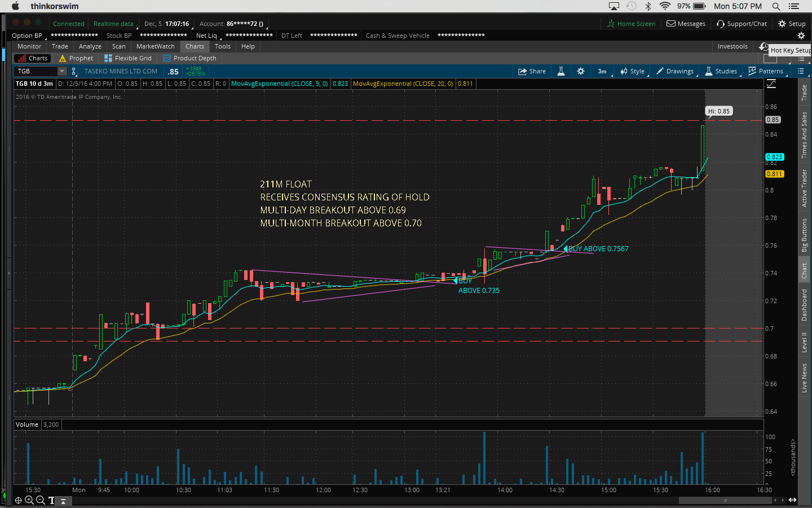Collapse the drawing toolbar arrow button
The image size is (812, 508).
point(64,501)
